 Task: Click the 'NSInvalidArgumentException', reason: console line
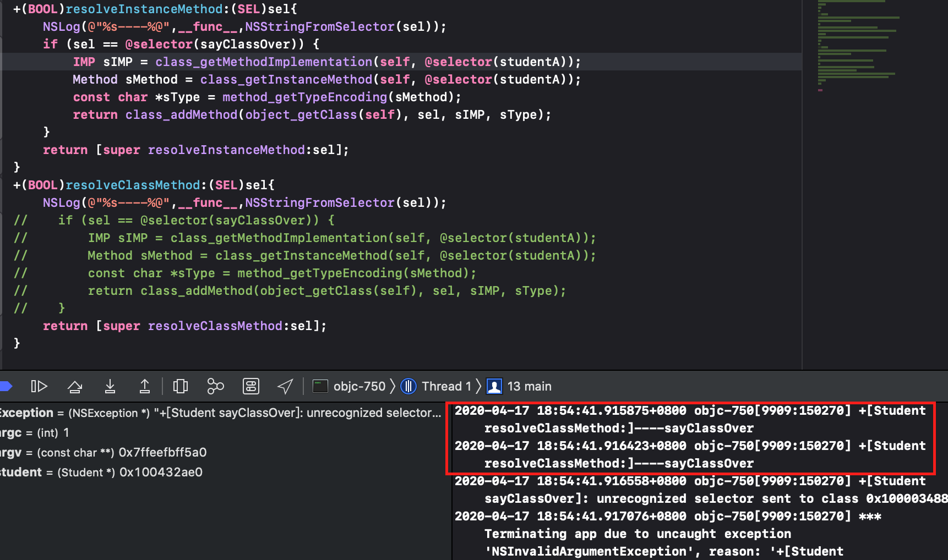664,551
